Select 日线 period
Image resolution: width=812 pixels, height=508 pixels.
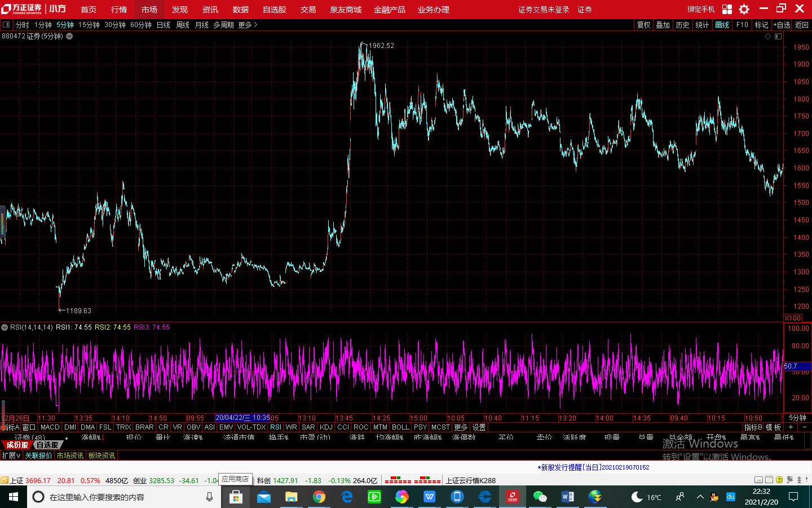tap(164, 25)
